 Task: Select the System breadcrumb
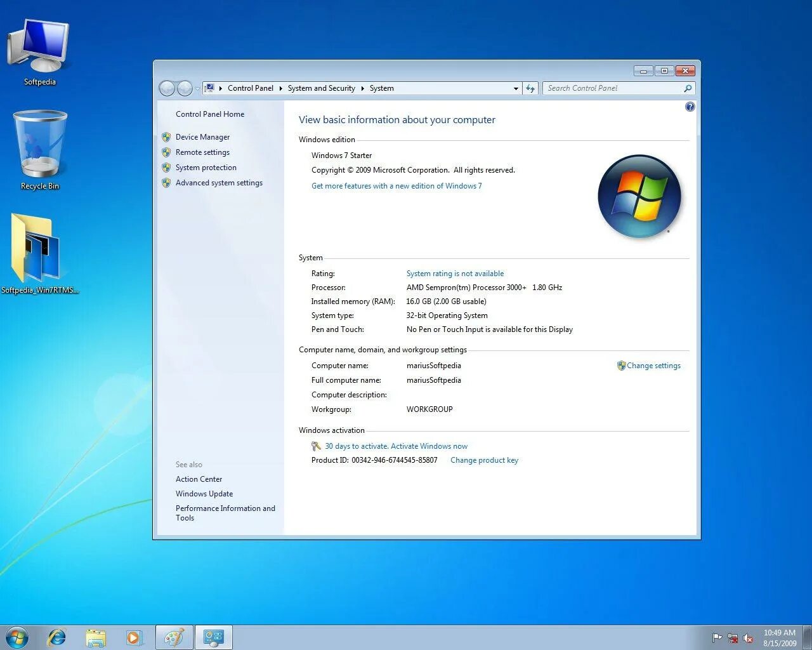coord(382,88)
